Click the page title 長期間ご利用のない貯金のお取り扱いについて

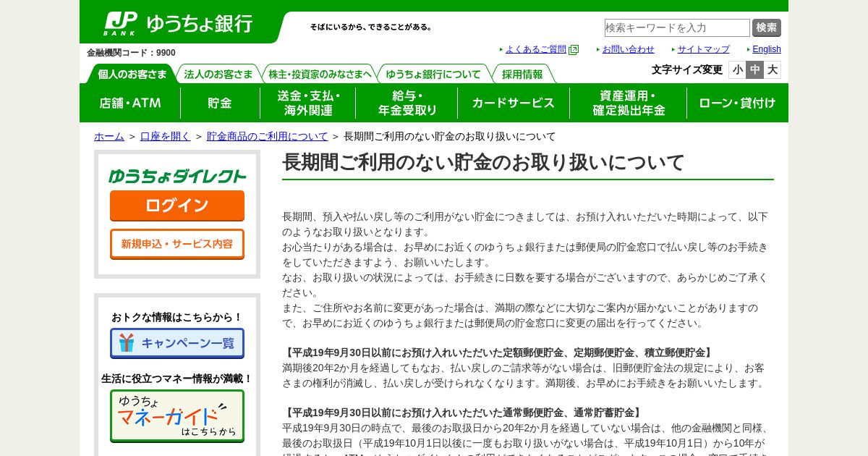point(483,162)
